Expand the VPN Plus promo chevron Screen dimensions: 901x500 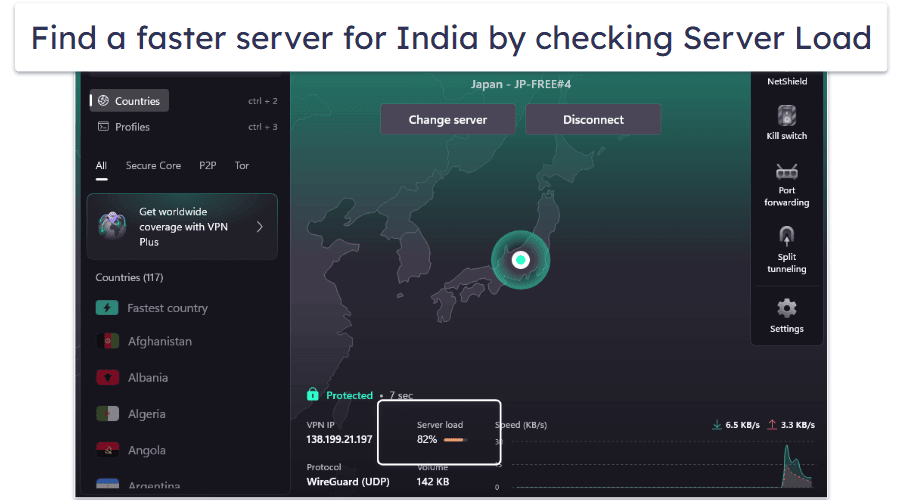[x=260, y=227]
